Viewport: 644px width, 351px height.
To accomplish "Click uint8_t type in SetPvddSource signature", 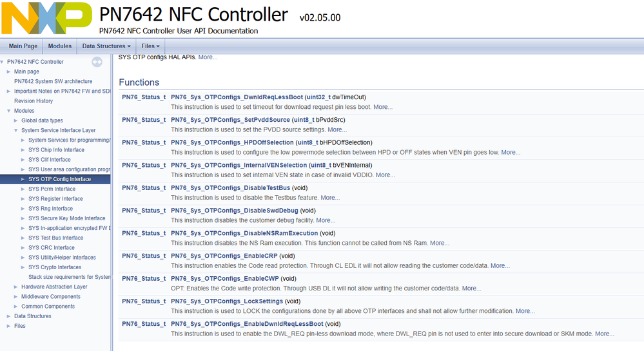I will (x=304, y=120).
